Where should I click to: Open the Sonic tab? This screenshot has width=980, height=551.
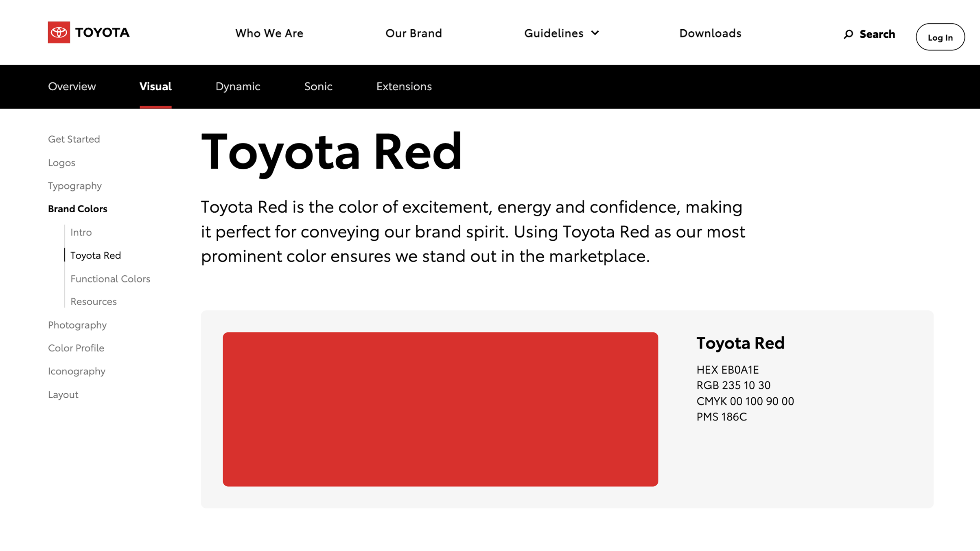(318, 86)
